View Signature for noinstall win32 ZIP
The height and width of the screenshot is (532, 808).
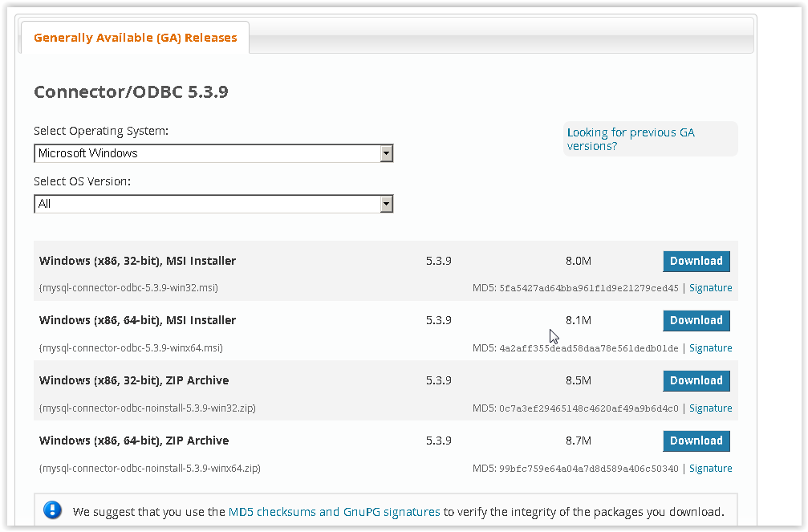click(710, 408)
